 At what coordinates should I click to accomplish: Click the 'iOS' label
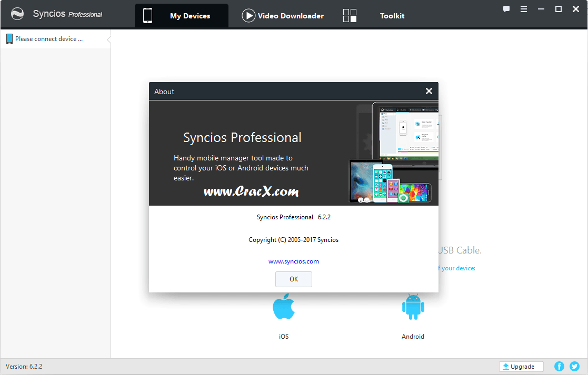(x=284, y=337)
